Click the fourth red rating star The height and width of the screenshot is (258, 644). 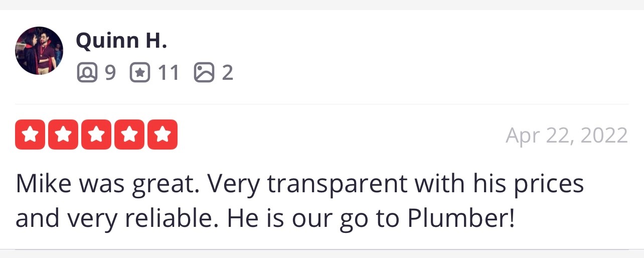[x=129, y=135]
